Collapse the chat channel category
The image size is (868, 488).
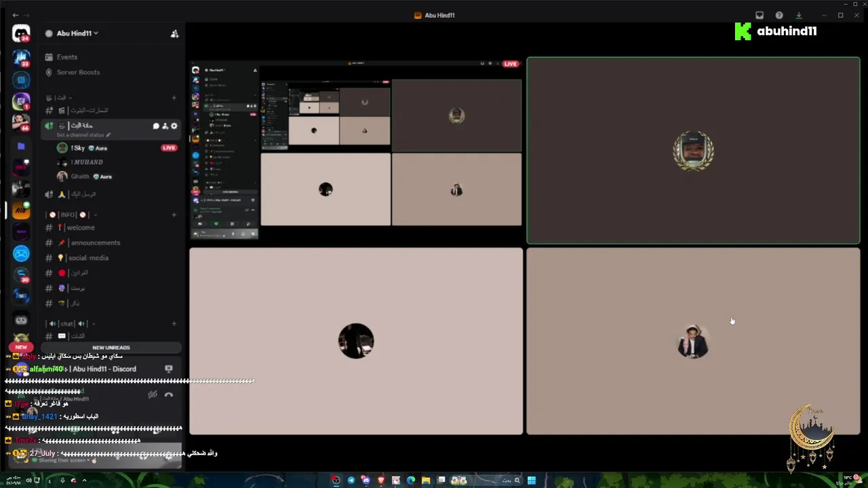pyautogui.click(x=70, y=323)
